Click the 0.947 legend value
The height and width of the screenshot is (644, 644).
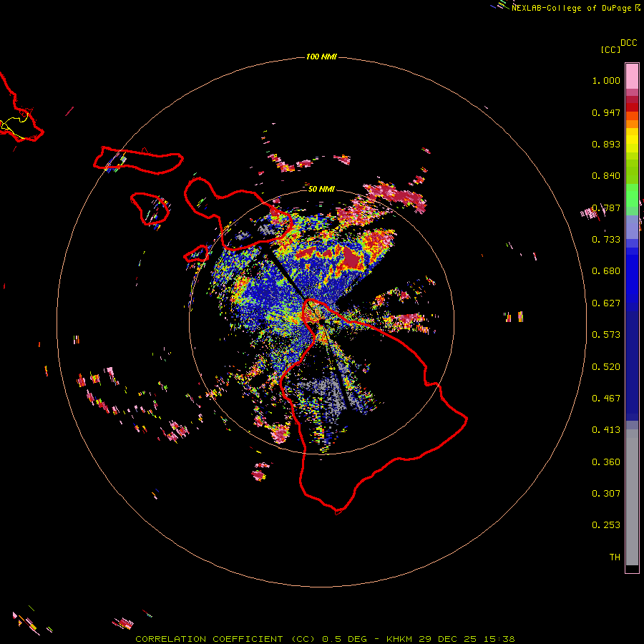(x=606, y=112)
